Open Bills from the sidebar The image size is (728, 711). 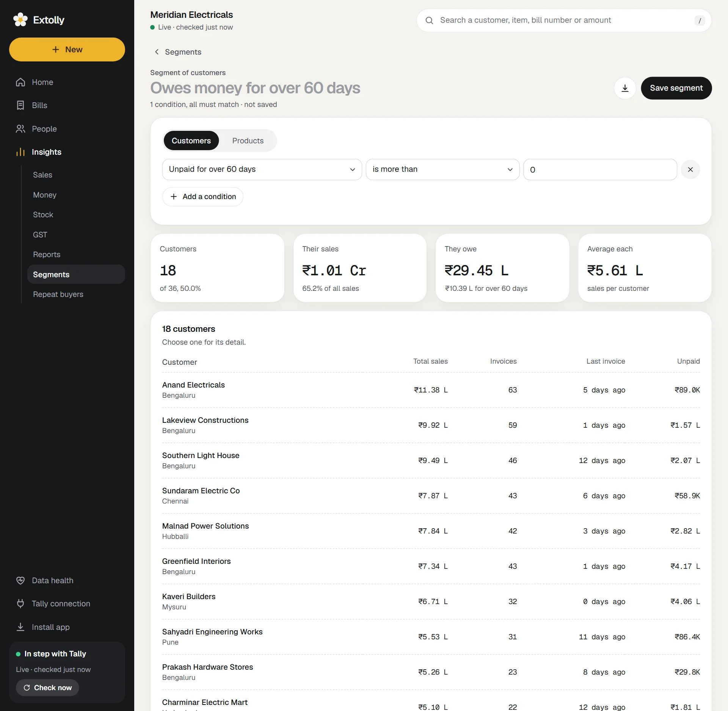67,105
